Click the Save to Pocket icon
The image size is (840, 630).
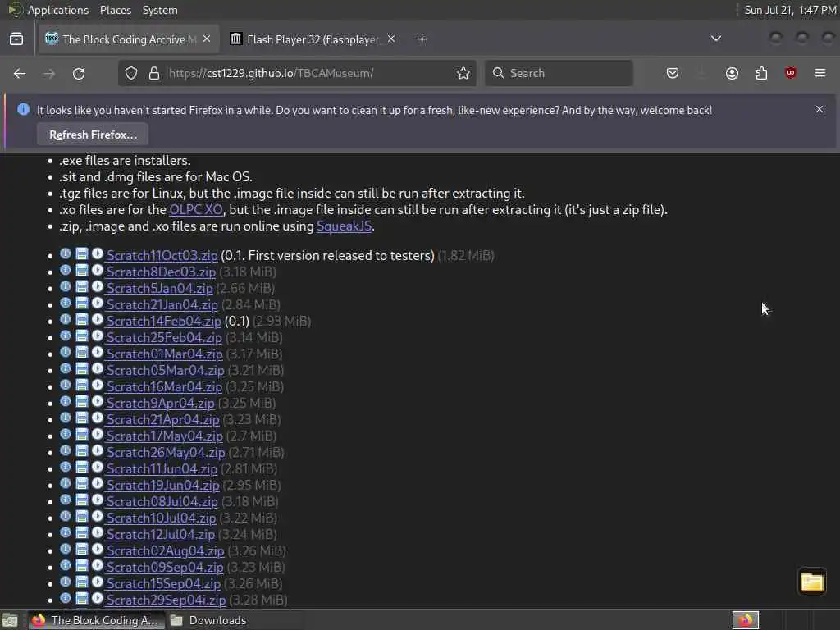pyautogui.click(x=673, y=73)
